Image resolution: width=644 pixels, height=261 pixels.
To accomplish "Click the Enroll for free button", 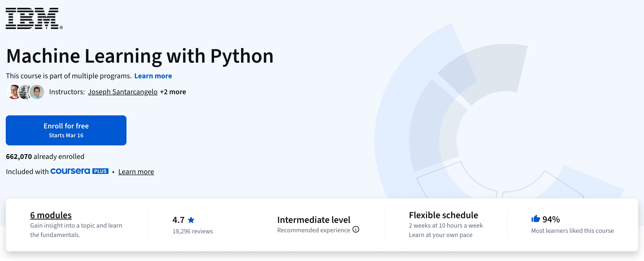I will coord(66,130).
